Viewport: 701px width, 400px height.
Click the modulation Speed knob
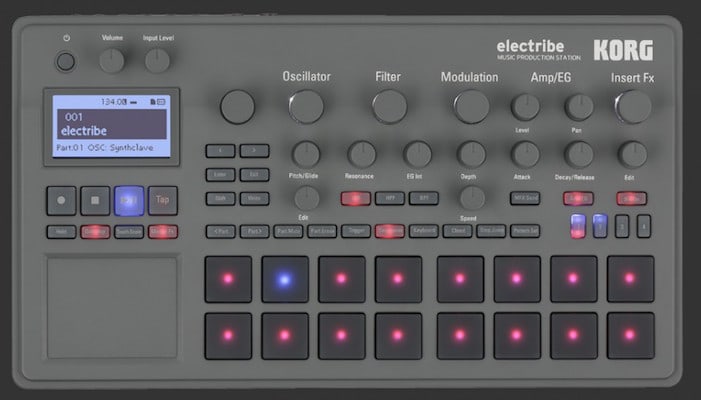[x=471, y=198]
